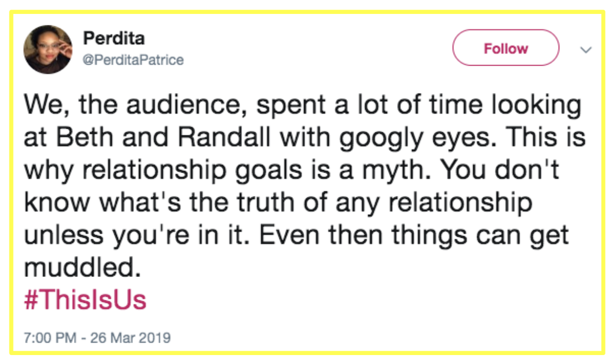Image resolution: width=616 pixels, height=364 pixels.
Task: Click the word "muddled." in the tweet
Action: 80,268
